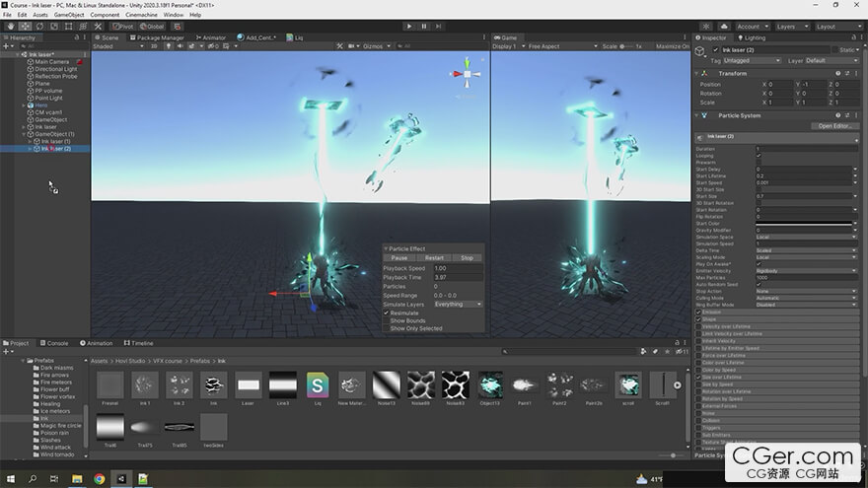This screenshot has height=488, width=868.
Task: Open the Simulate Layers Everything dropdown
Action: click(459, 305)
